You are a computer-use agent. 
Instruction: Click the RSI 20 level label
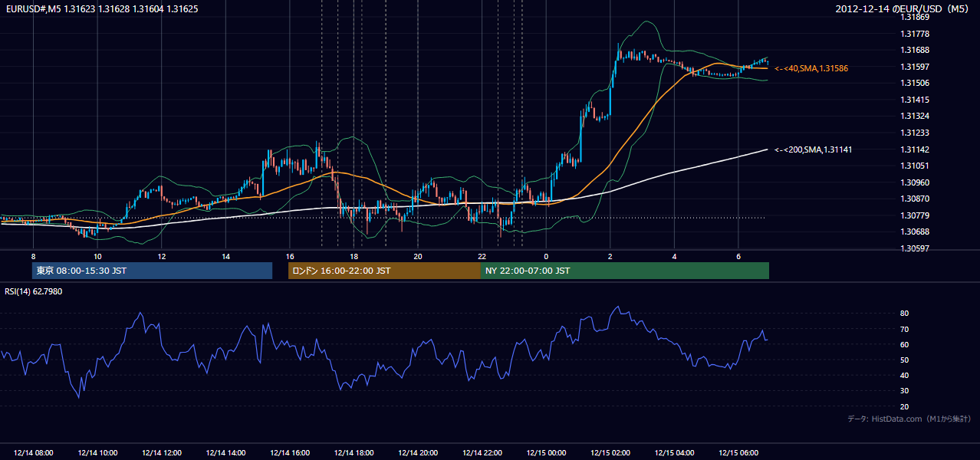click(904, 406)
